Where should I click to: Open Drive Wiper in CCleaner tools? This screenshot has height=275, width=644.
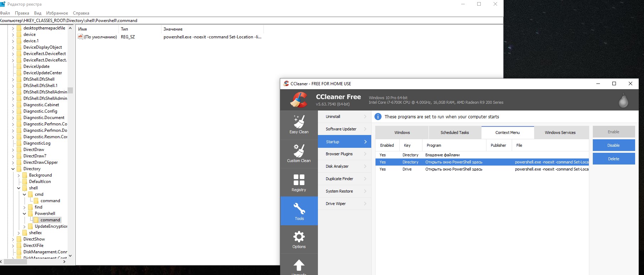(344, 204)
